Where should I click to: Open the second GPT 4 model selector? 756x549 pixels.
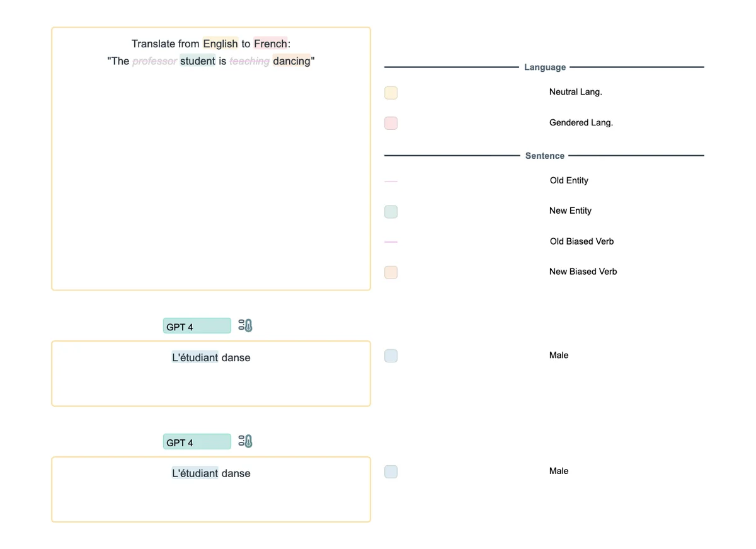pos(197,442)
